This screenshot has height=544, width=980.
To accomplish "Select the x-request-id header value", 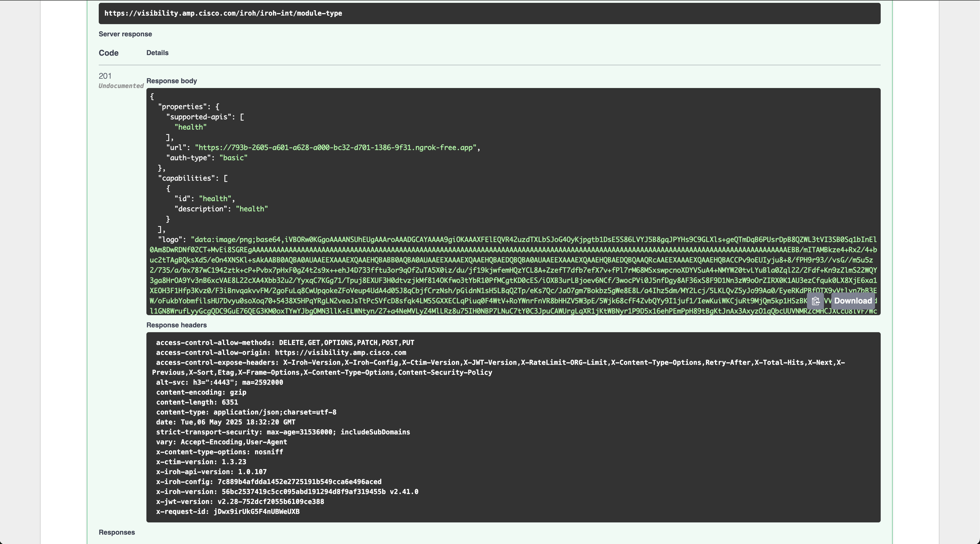I will pos(257,512).
